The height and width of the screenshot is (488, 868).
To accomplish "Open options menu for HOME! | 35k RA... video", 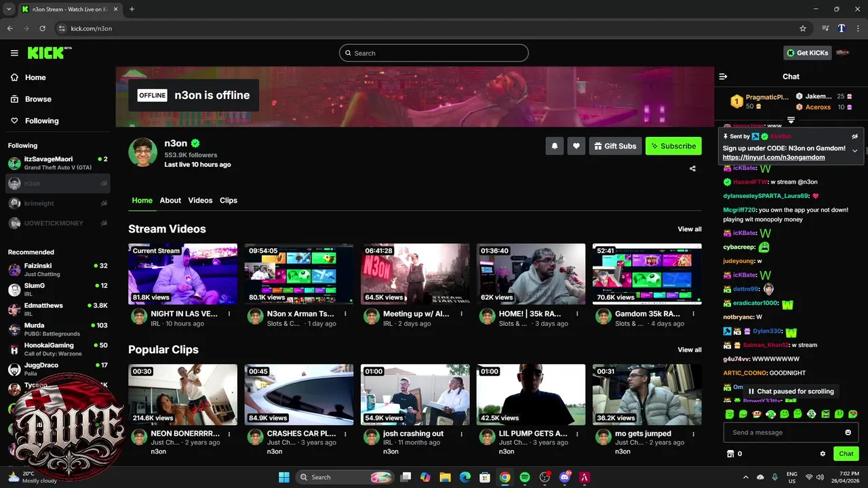I will coord(577,314).
